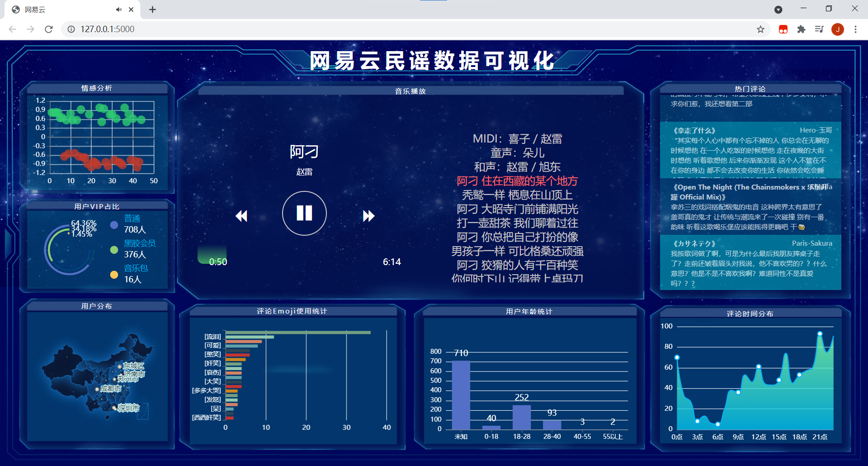Screen dimensions: 868x466
Task: Skip to the next track
Action: coord(368,216)
